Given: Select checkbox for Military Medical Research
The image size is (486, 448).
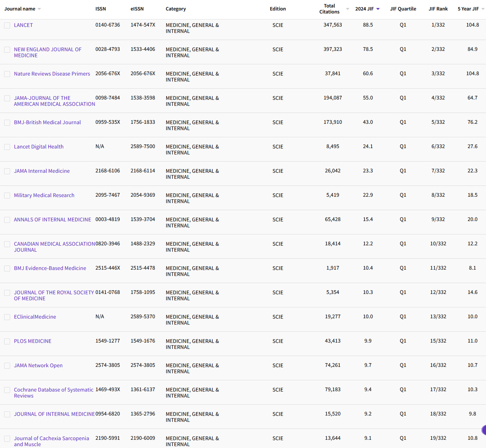Looking at the screenshot, I should point(7,196).
